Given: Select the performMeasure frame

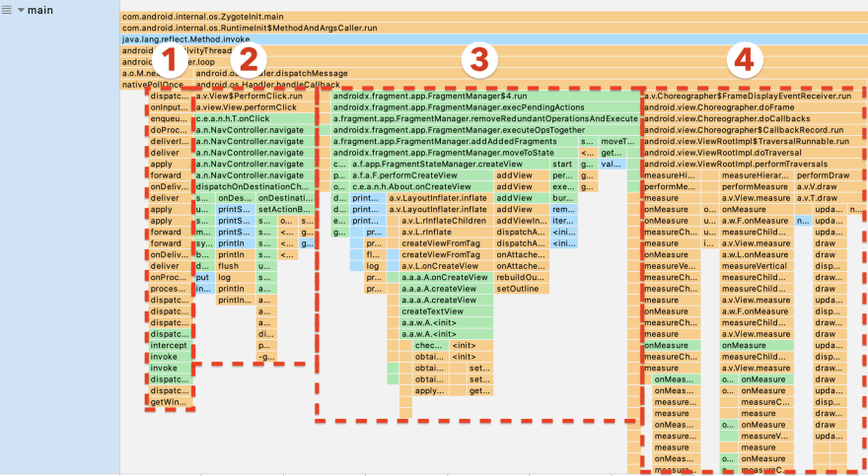Looking at the screenshot, I should 757,186.
